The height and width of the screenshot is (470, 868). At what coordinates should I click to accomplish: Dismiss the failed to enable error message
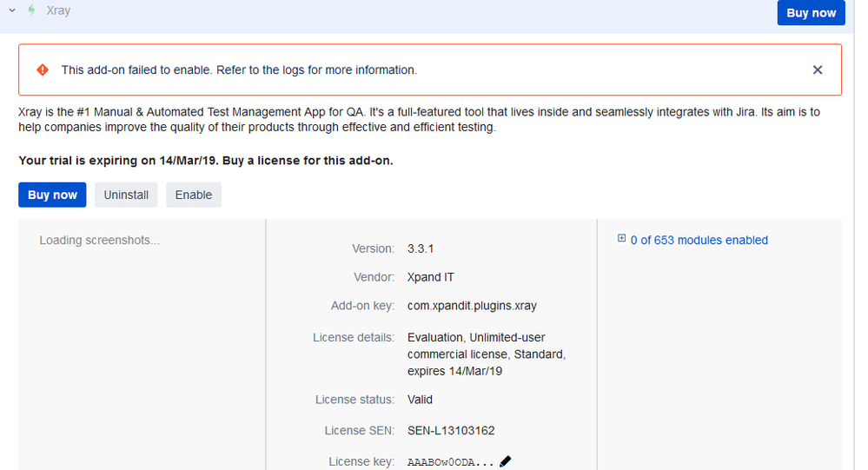[x=817, y=70]
